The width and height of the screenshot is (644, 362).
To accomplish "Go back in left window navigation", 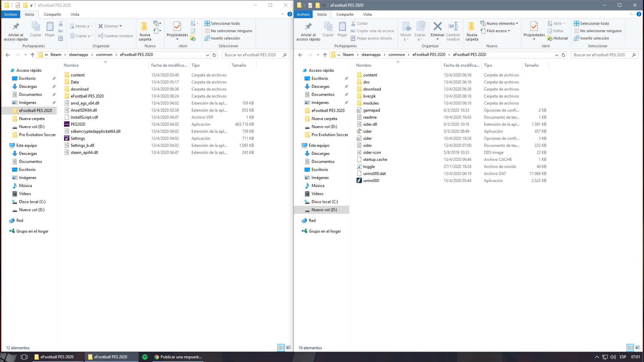I will pyautogui.click(x=8, y=55).
